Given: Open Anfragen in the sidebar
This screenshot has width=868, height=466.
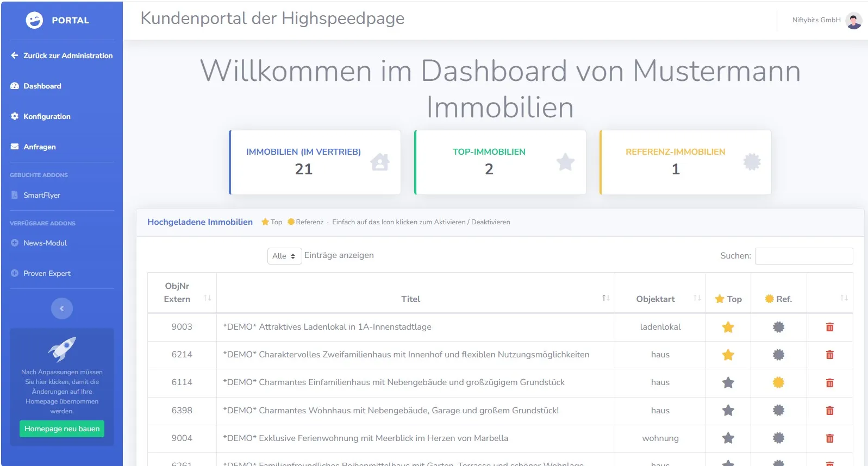Looking at the screenshot, I should click(33, 147).
